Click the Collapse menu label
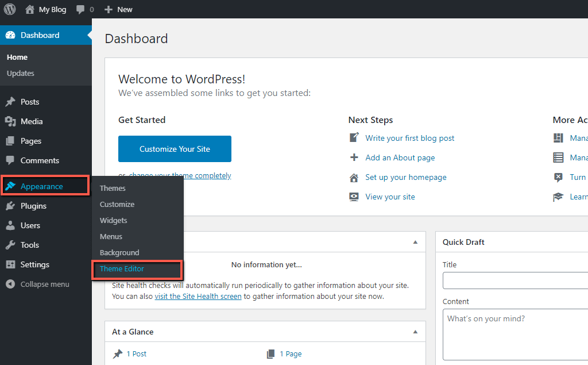 pyautogui.click(x=45, y=285)
